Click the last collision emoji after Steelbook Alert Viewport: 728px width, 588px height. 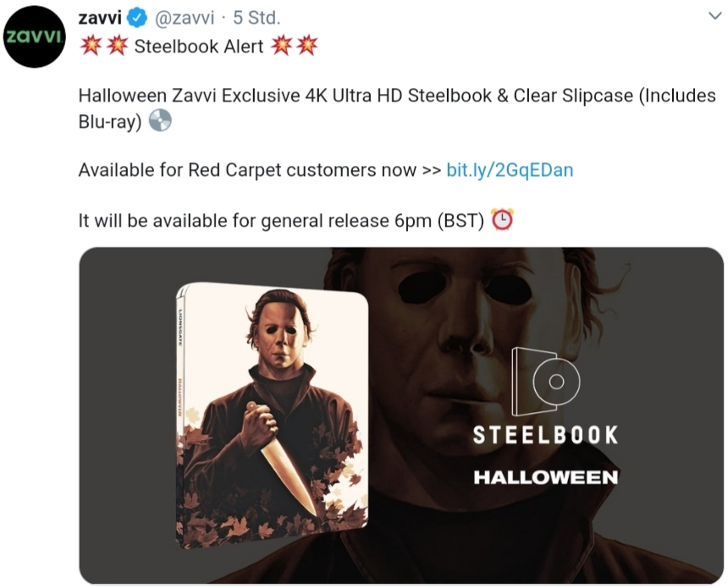307,46
